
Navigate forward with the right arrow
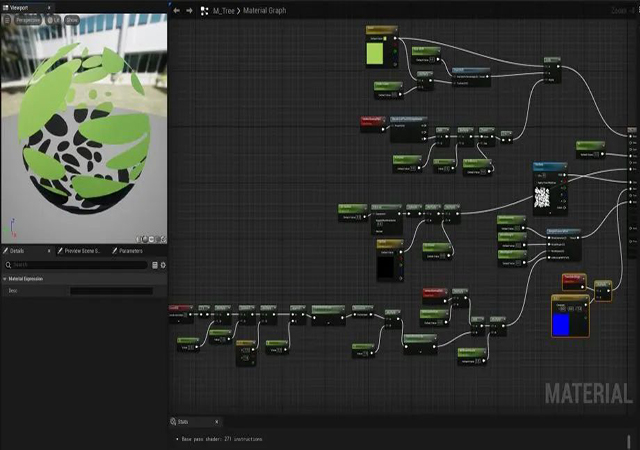189,10
